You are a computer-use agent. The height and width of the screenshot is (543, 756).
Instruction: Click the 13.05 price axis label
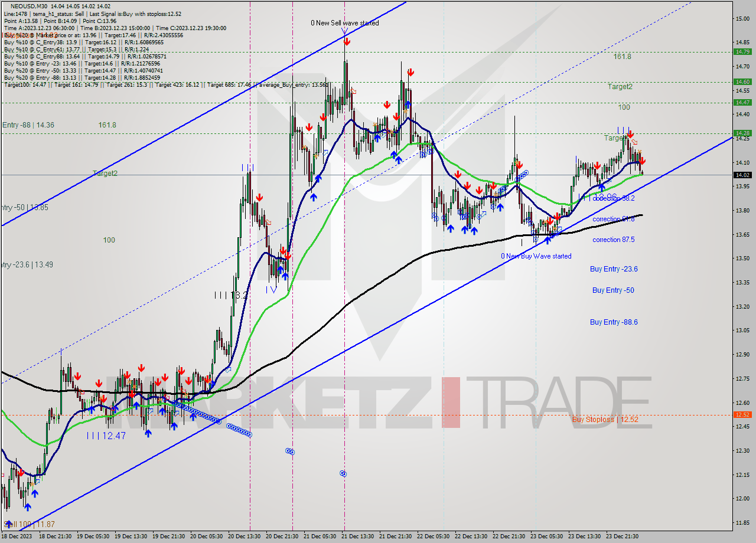point(742,331)
